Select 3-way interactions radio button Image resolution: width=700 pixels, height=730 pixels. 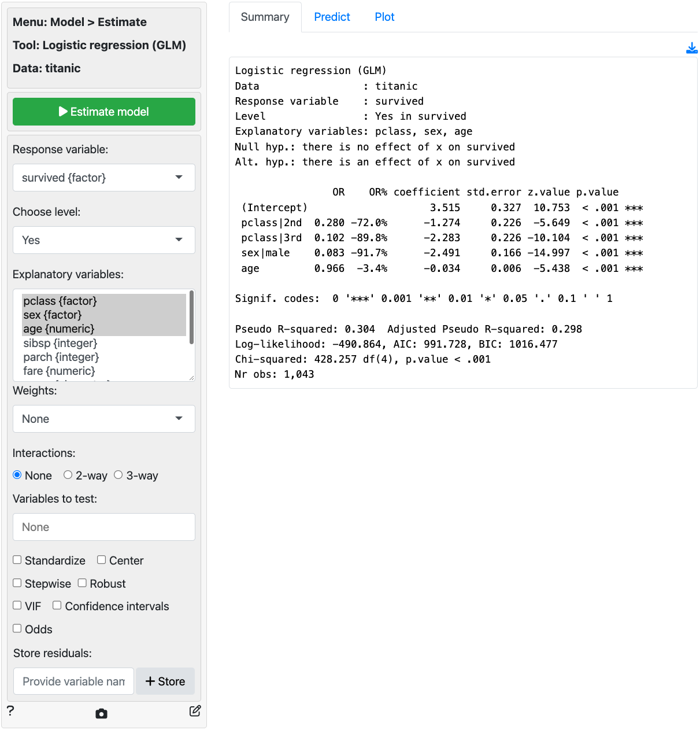pyautogui.click(x=118, y=475)
